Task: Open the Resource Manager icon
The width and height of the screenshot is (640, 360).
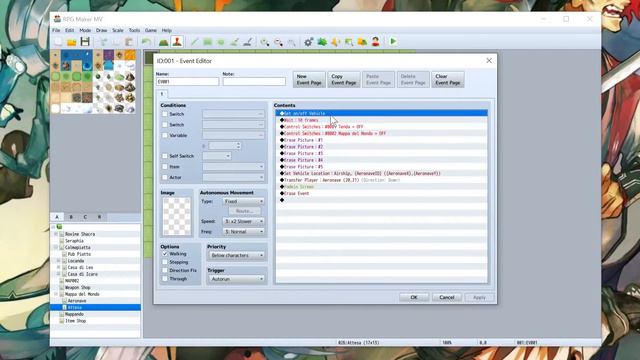Action: tap(362, 42)
